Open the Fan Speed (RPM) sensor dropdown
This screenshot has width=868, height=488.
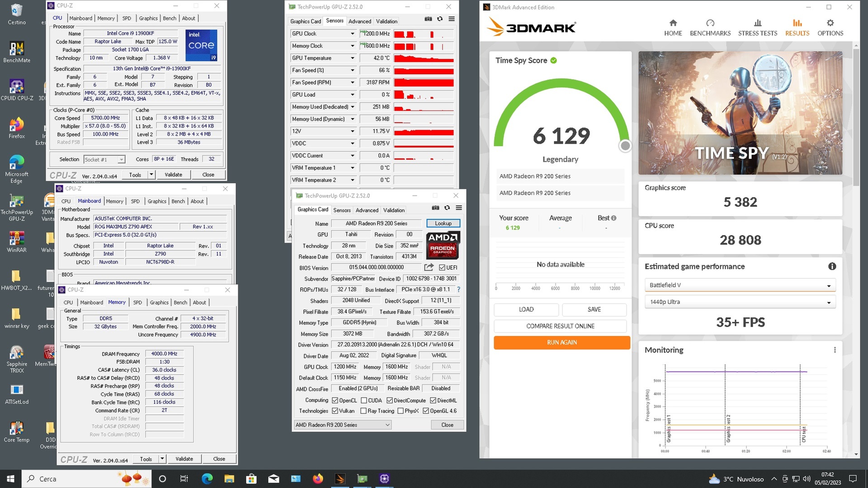click(353, 82)
